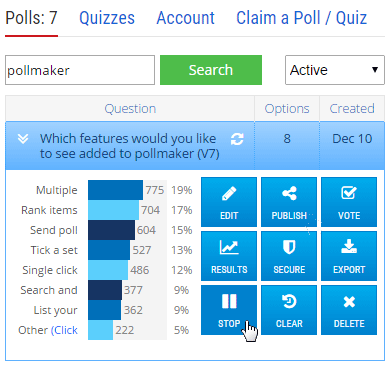Image resolution: width=390 pixels, height=366 pixels.
Task: Click the EDIT pencil icon button
Action: pyautogui.click(x=229, y=202)
